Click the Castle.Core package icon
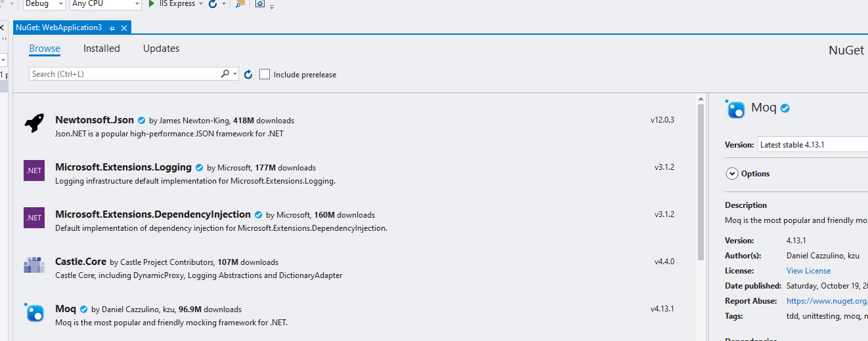Image resolution: width=868 pixels, height=341 pixels. click(x=34, y=265)
